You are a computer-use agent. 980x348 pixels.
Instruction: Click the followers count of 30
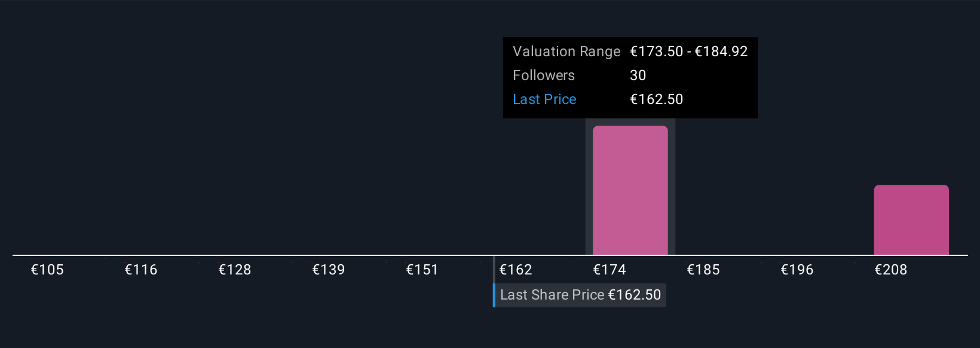pos(638,75)
